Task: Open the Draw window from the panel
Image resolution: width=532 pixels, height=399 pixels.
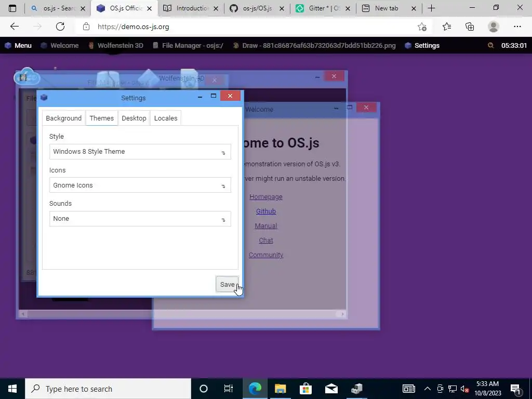Action: (314, 46)
